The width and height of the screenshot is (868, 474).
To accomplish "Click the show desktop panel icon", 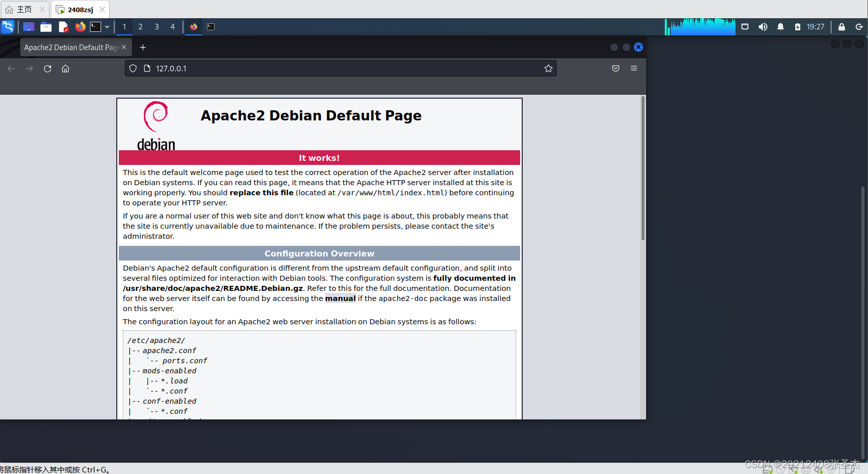I will click(x=29, y=27).
